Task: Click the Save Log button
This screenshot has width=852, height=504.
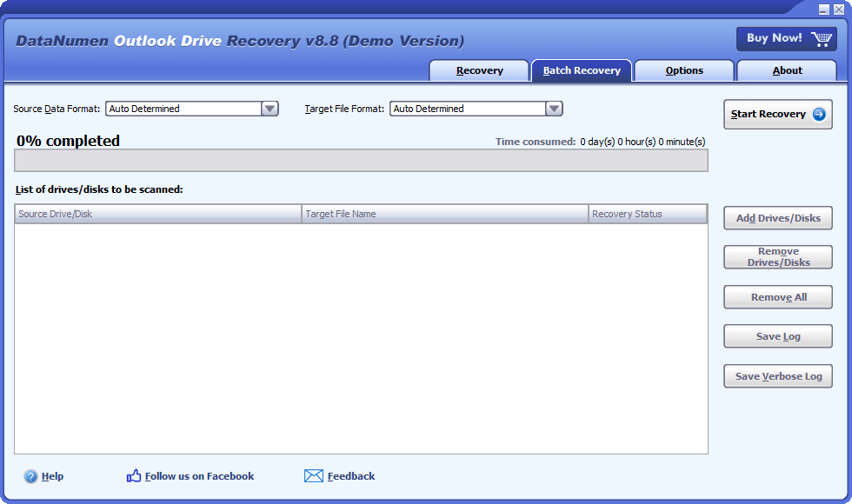Action: [x=777, y=336]
